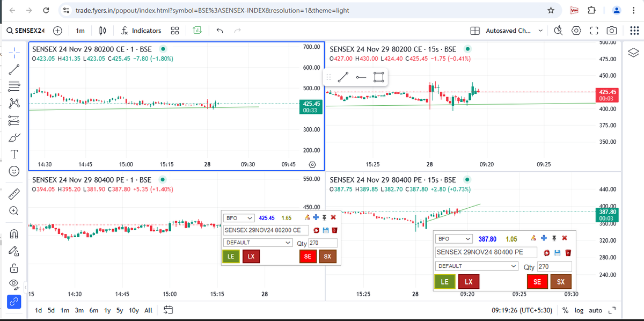Open the emoji icons tool
The height and width of the screenshot is (321, 644).
14,171
